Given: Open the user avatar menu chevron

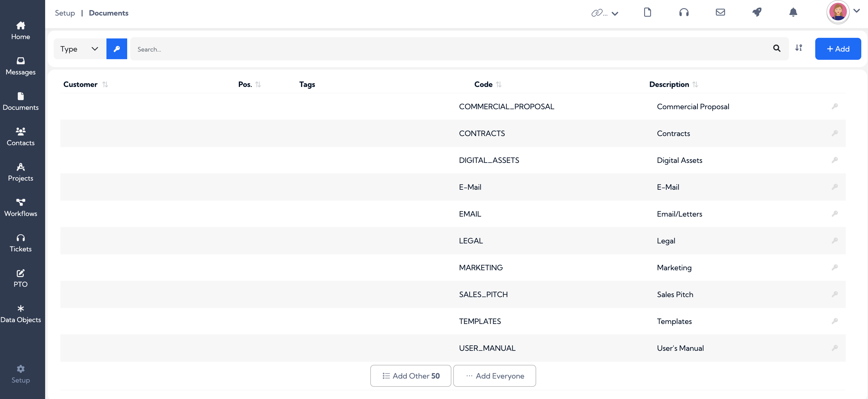Looking at the screenshot, I should (x=856, y=11).
